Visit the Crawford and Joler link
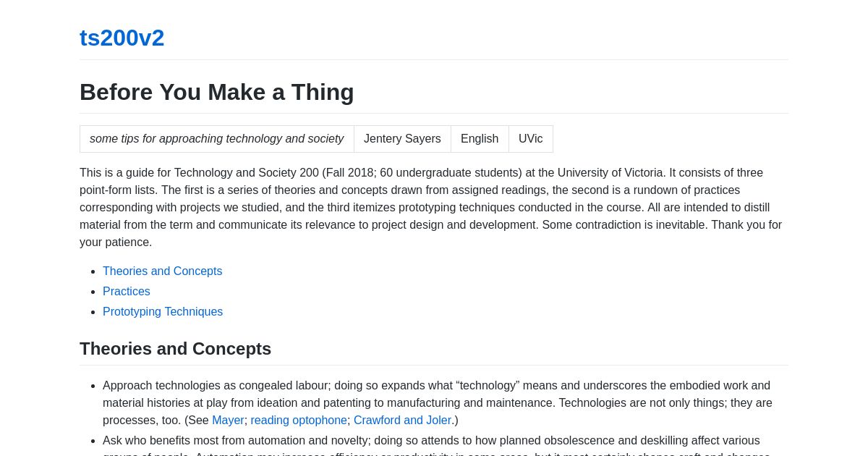Screen dimensions: 868x456 click(402, 421)
